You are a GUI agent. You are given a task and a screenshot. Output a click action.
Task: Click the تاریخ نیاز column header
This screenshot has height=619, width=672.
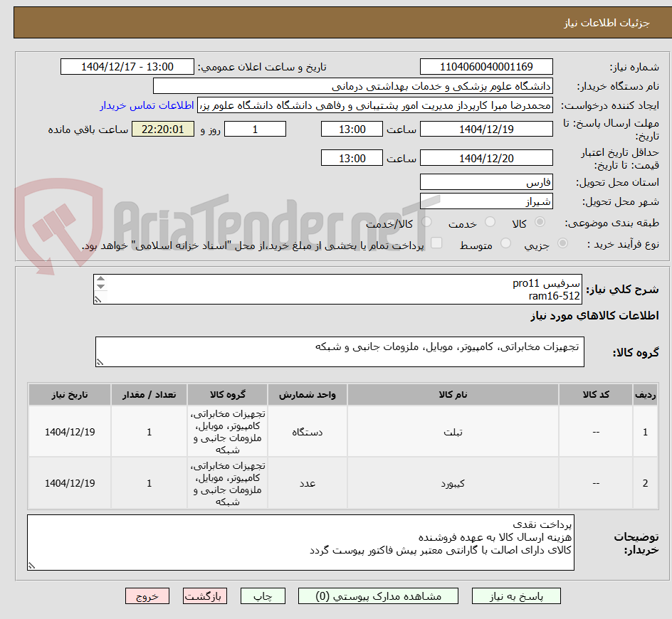70,395
